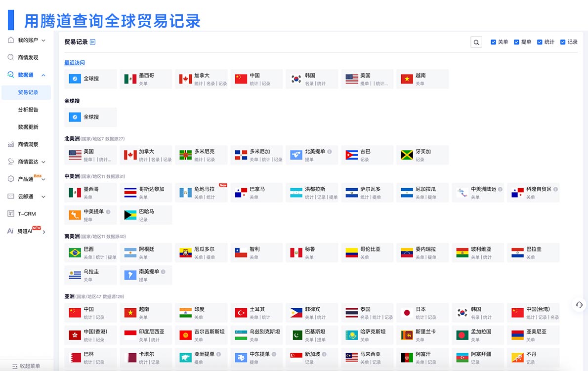Open the 全球搜 global search globe icon
Screen dimensions: 588x371
pyautogui.click(x=75, y=117)
